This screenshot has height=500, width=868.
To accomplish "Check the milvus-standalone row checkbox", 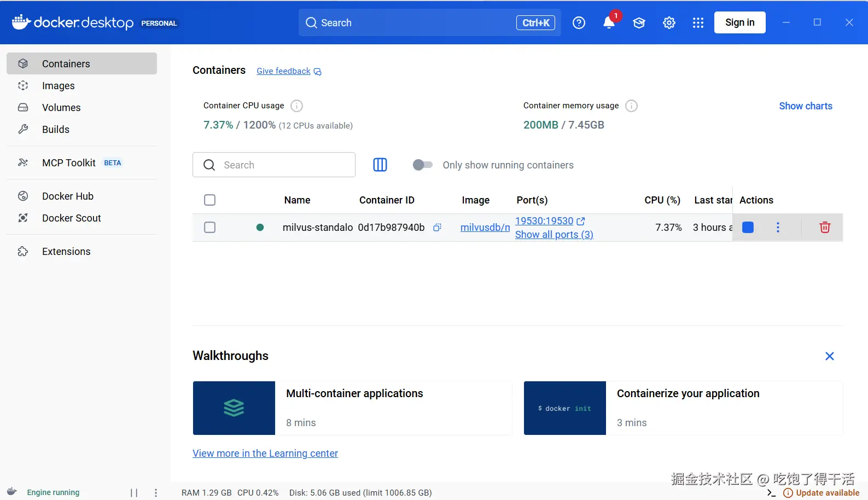I will 209,227.
